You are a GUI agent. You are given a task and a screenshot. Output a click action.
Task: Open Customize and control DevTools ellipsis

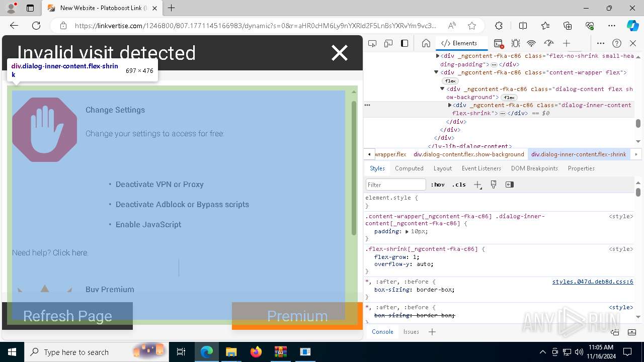(601, 43)
